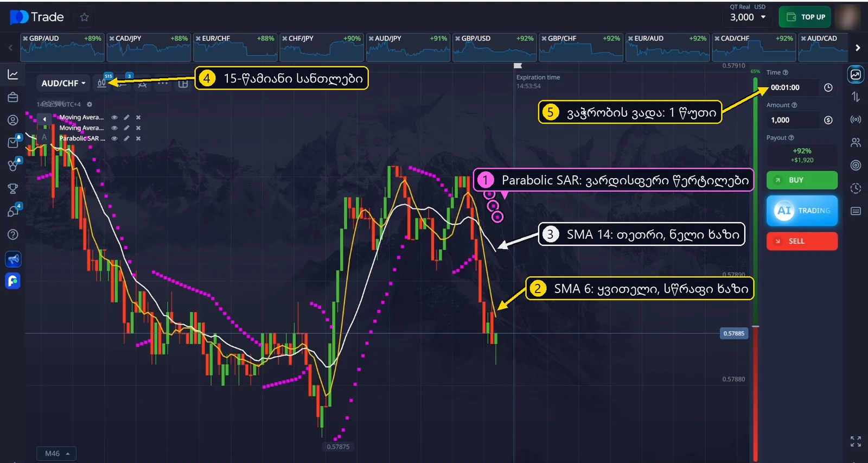Click the trading chart icon in left sidebar
The width and height of the screenshot is (868, 463).
(13, 74)
